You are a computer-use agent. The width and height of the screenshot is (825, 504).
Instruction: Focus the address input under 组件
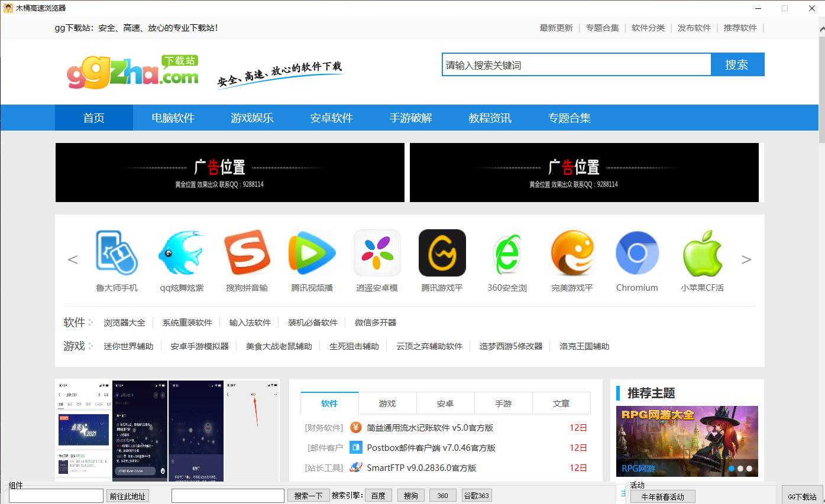[56, 496]
